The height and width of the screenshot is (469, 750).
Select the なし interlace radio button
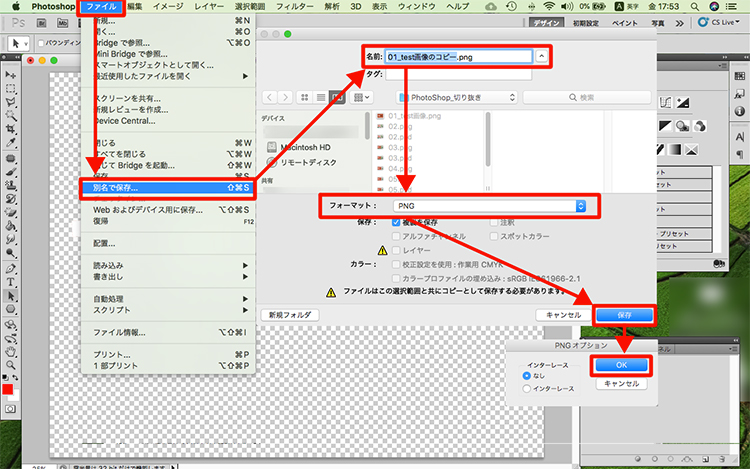(527, 376)
